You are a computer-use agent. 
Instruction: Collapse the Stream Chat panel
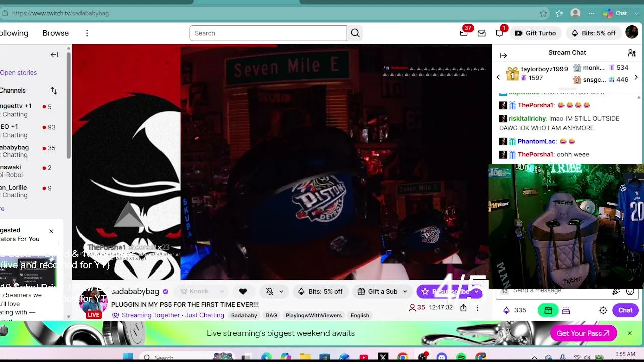(503, 55)
